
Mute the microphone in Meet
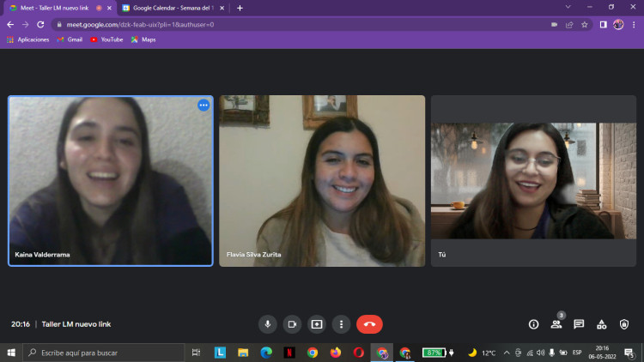point(267,324)
